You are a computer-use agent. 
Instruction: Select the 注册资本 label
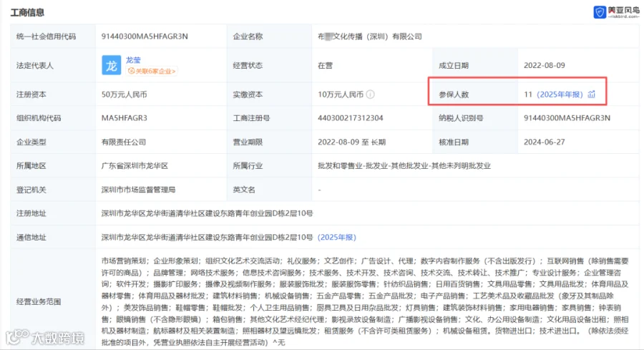(31, 94)
